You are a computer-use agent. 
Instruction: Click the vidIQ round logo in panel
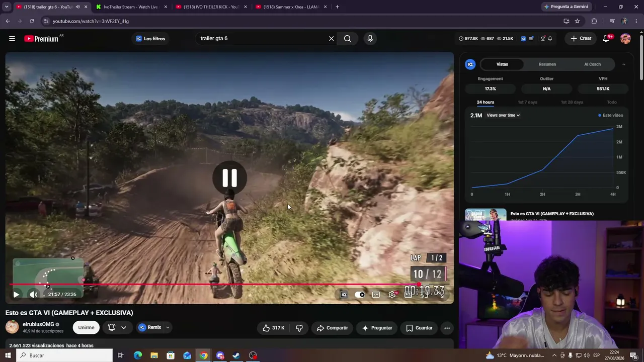tap(470, 64)
